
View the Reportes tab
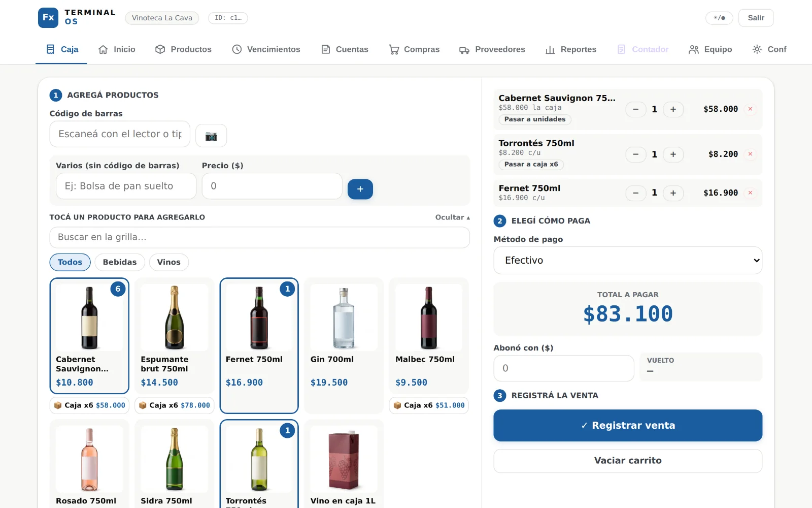(571, 49)
